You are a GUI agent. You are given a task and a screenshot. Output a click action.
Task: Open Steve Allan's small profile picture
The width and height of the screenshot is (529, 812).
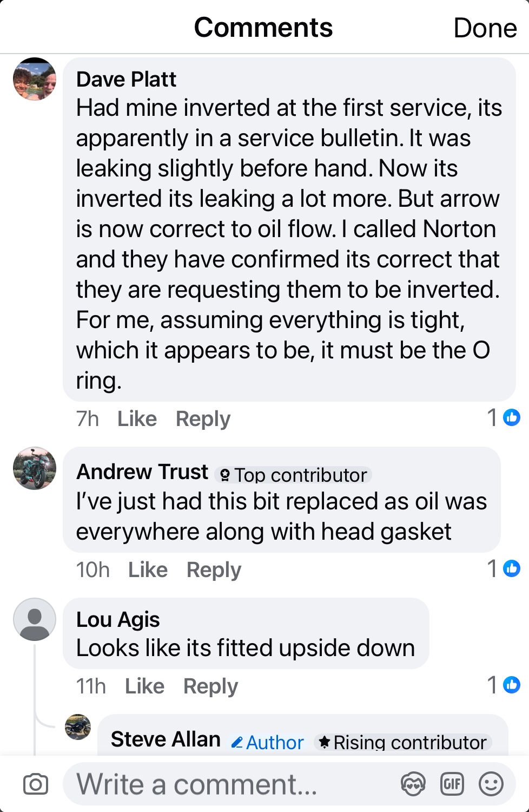point(78,726)
